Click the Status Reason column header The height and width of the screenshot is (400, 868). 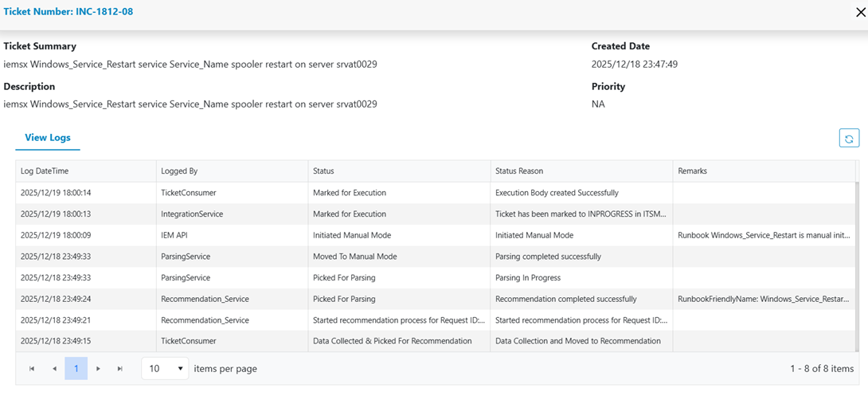(x=519, y=171)
